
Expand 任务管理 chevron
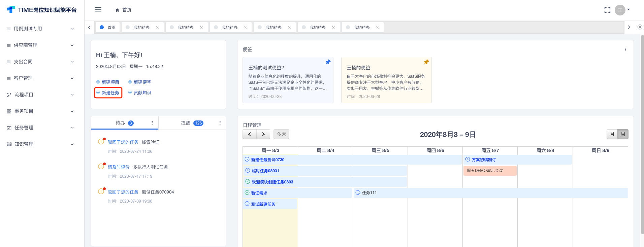(x=72, y=128)
